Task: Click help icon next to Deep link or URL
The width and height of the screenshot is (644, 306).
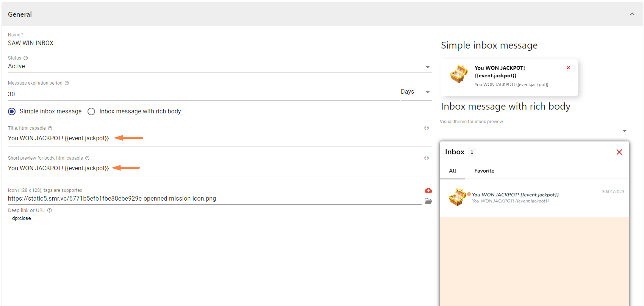Action: click(x=50, y=210)
